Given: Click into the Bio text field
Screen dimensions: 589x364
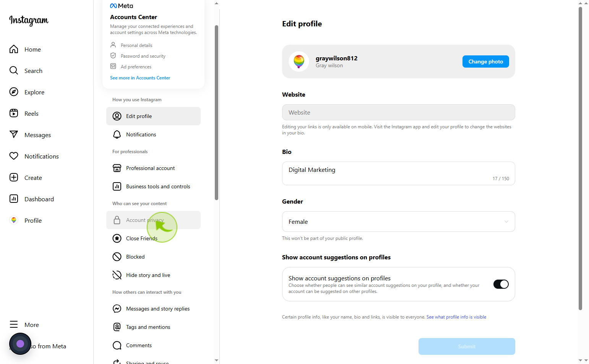Looking at the screenshot, I should click(x=398, y=173).
